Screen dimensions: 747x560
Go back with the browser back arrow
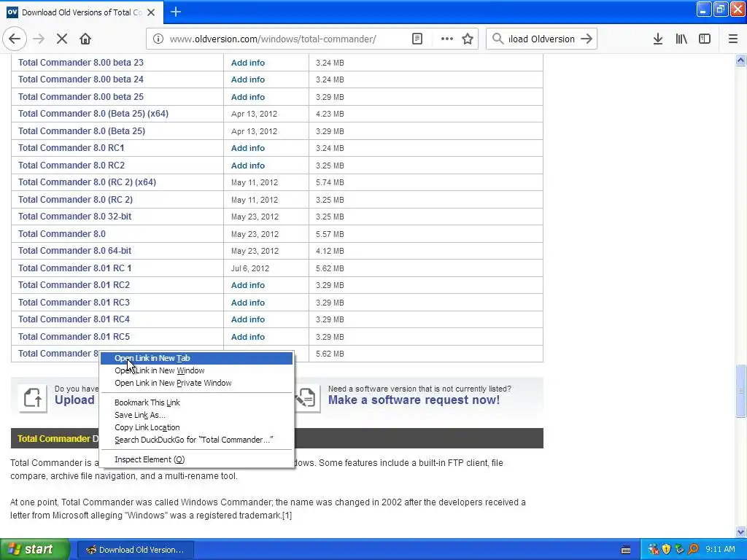pyautogui.click(x=15, y=39)
